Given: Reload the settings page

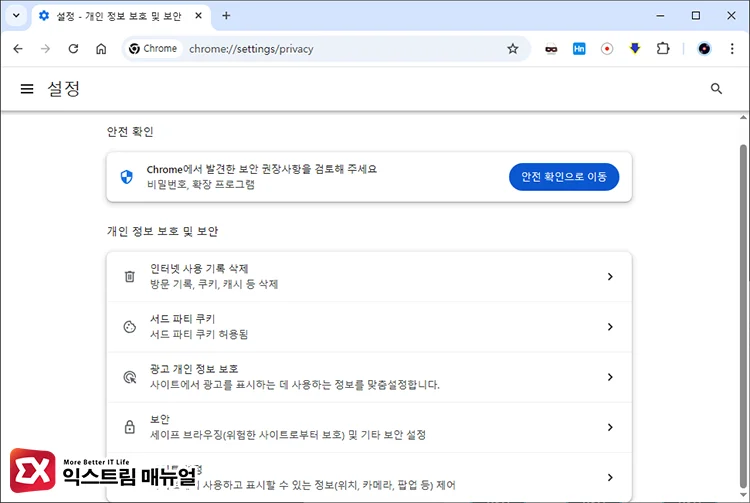Looking at the screenshot, I should (73, 49).
